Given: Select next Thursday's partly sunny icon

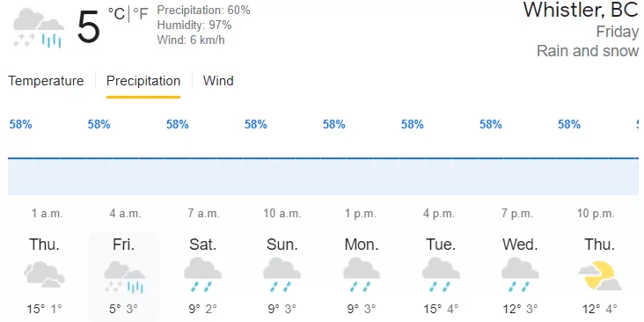Looking at the screenshot, I should (599, 275).
